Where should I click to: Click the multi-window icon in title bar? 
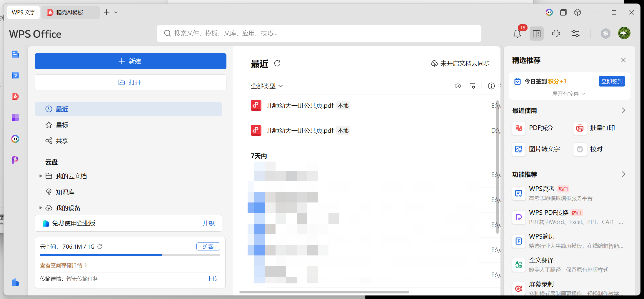coord(563,12)
